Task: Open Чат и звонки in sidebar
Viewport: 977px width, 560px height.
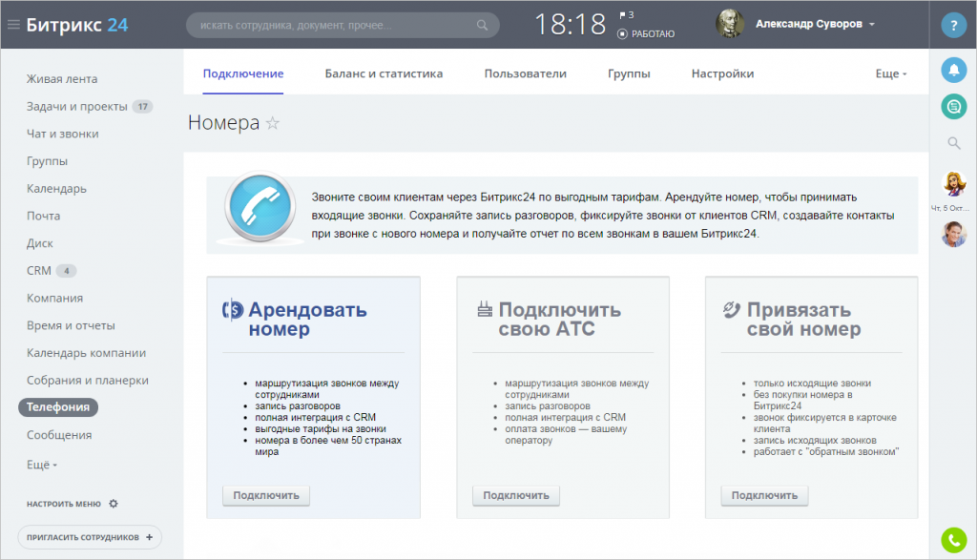Action: [62, 134]
